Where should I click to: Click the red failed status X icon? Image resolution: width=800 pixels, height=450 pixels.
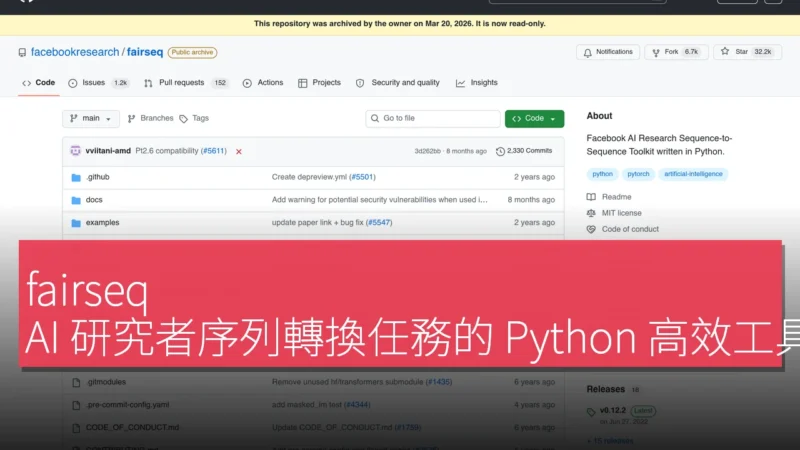239,152
